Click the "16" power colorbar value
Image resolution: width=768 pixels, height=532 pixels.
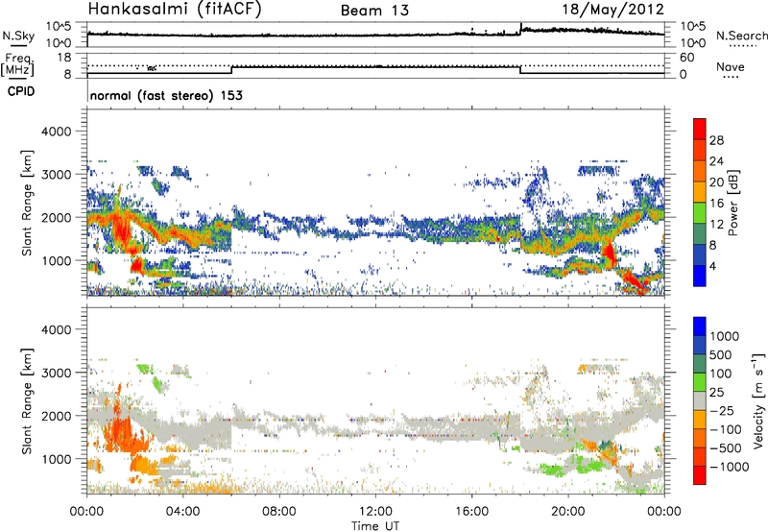pyautogui.click(x=716, y=204)
